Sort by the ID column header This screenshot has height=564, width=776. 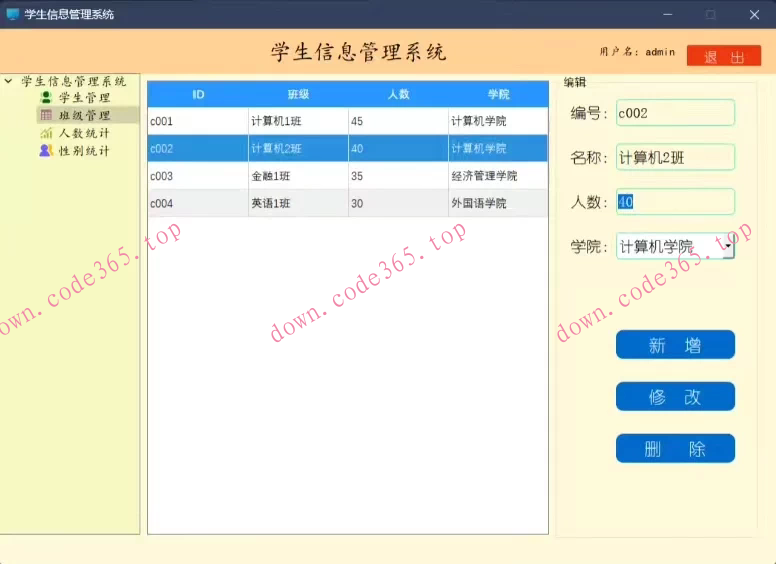[x=198, y=94]
